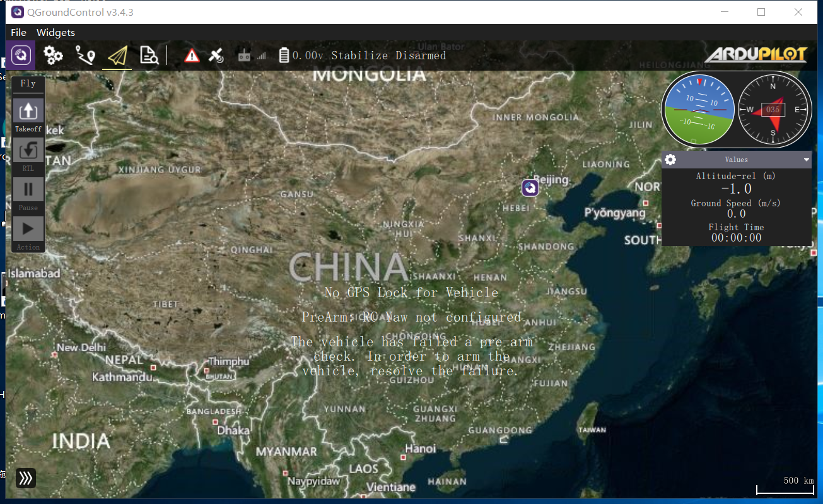Viewport: 823px width, 504px height.
Task: Click the Disarmed status to arm
Action: [421, 56]
